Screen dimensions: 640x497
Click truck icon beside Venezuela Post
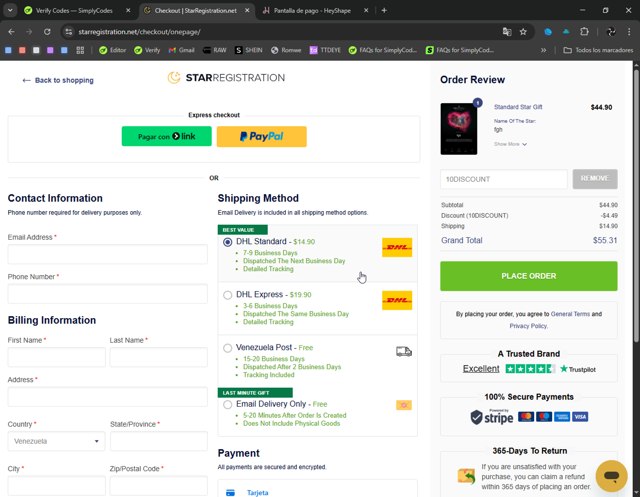(x=404, y=351)
